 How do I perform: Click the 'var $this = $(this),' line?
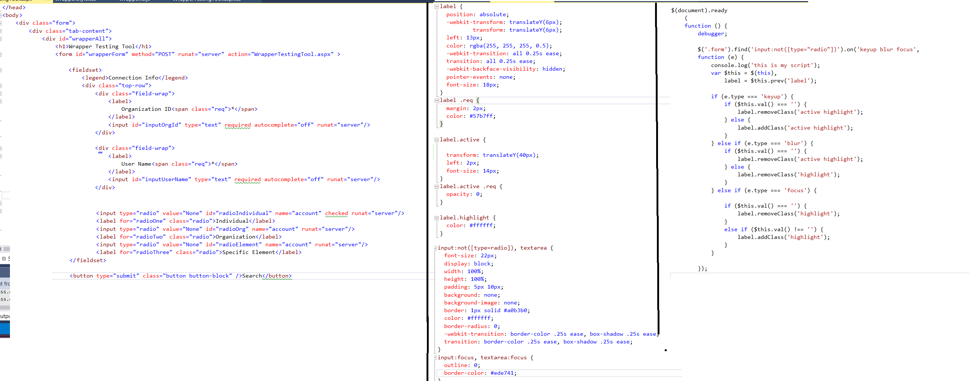(744, 73)
